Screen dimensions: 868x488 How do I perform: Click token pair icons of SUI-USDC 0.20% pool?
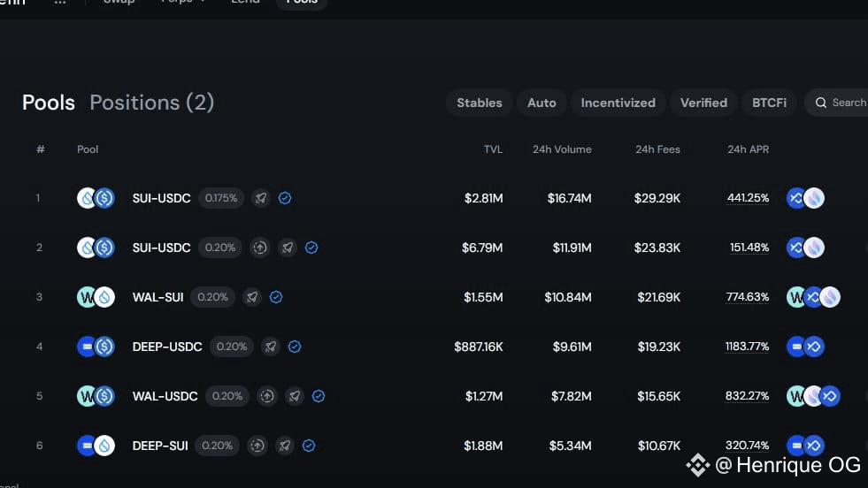pos(96,248)
